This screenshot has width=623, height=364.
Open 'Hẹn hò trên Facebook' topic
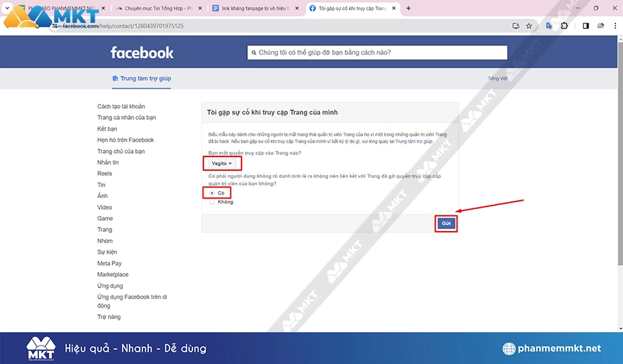[x=125, y=140]
